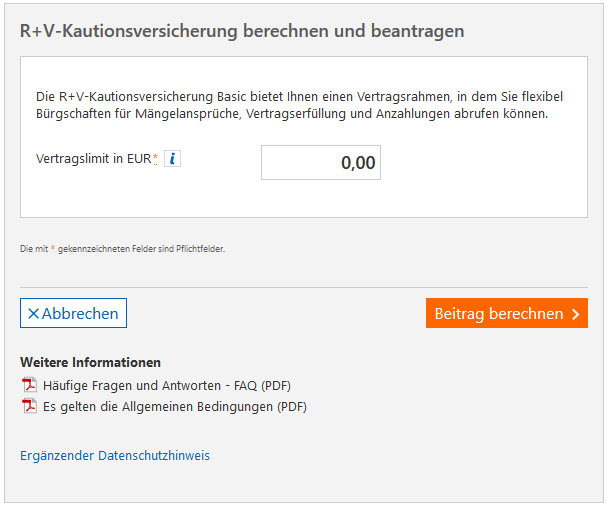This screenshot has width=607, height=508.
Task: Focus the Vertragslimit amount input field
Action: coord(320,163)
